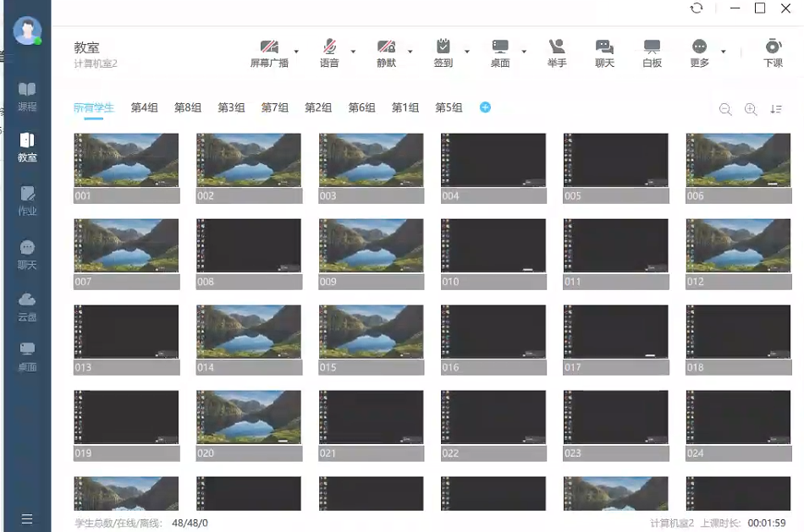Zoom in student thumbnails
Viewport: 804px width, 532px height.
[x=751, y=109]
